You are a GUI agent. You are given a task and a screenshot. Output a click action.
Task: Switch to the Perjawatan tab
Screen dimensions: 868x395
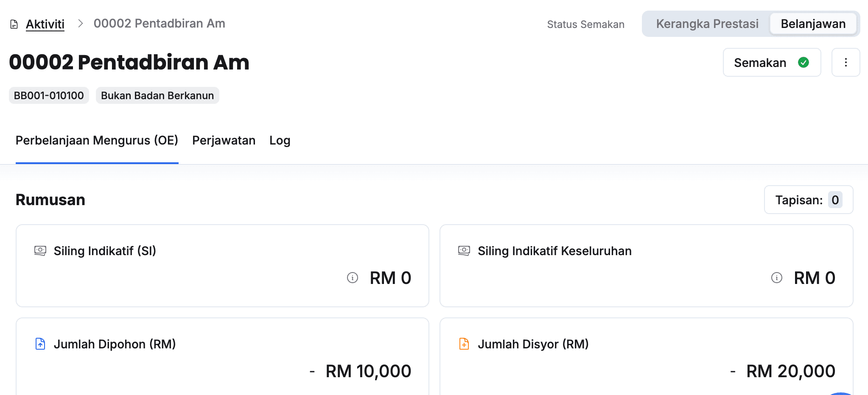click(x=224, y=140)
